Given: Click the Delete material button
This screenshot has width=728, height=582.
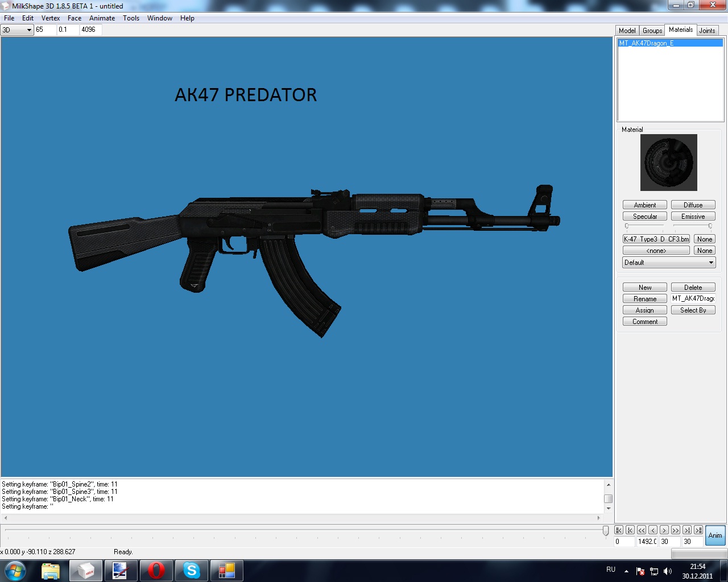Looking at the screenshot, I should click(693, 288).
